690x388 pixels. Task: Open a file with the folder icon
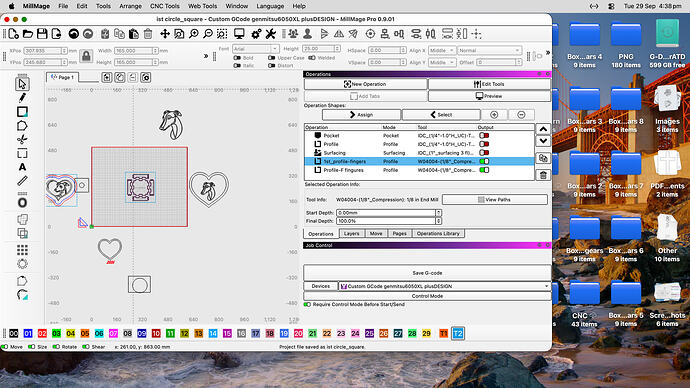pyautogui.click(x=28, y=34)
